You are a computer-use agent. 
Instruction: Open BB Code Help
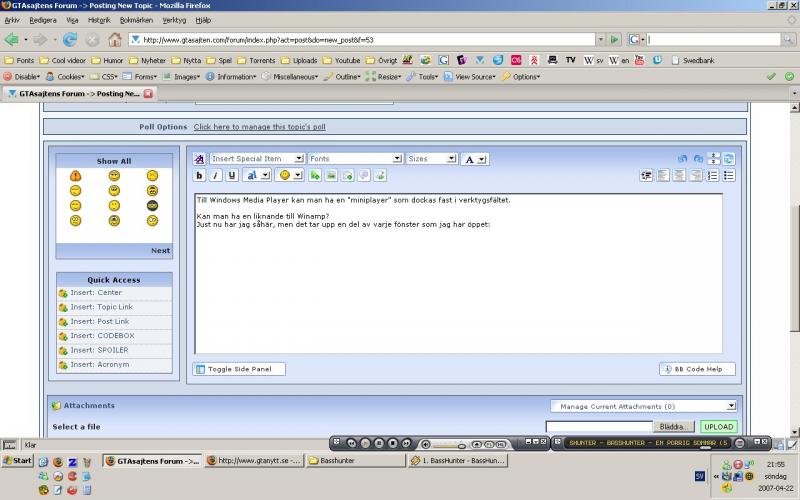(x=697, y=369)
